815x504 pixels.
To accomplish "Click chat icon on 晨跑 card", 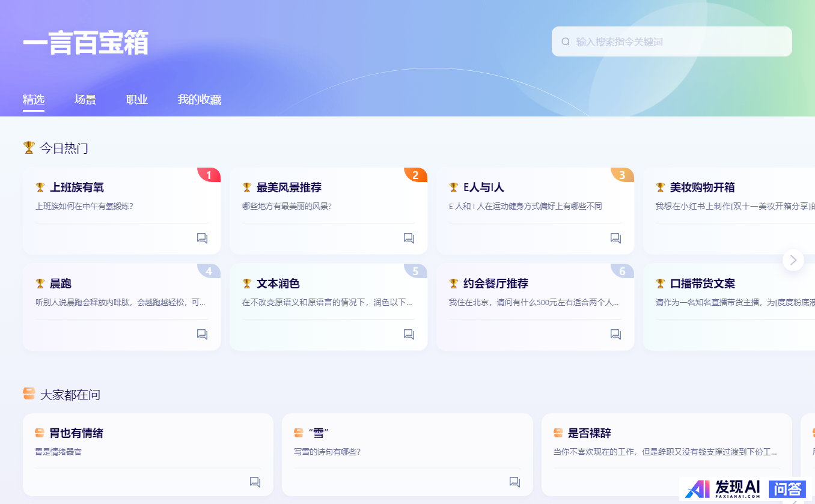I will [x=202, y=334].
